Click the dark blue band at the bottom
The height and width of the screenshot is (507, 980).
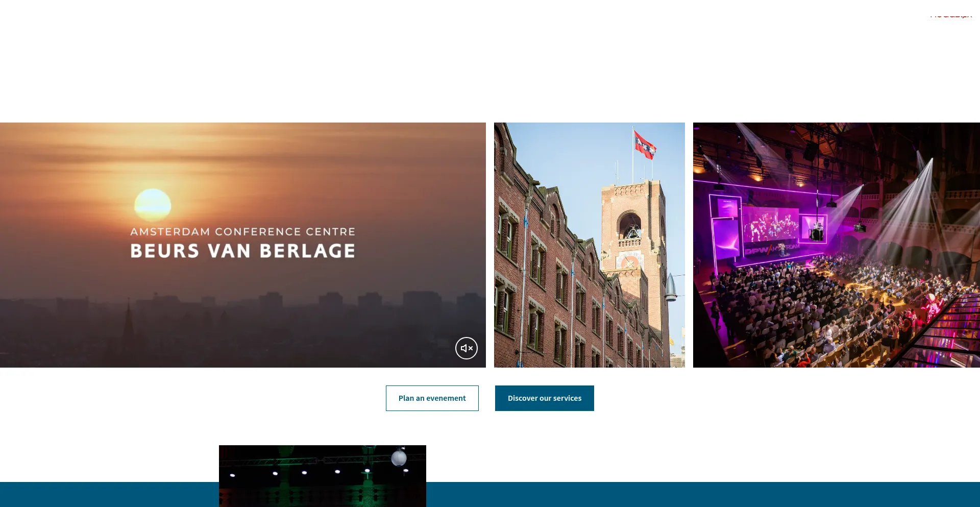tap(664, 494)
